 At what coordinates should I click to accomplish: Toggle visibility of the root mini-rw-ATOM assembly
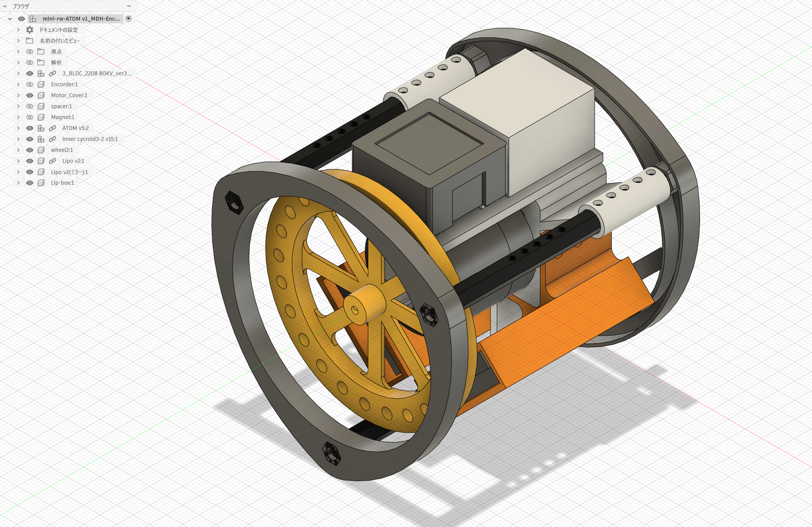point(21,19)
